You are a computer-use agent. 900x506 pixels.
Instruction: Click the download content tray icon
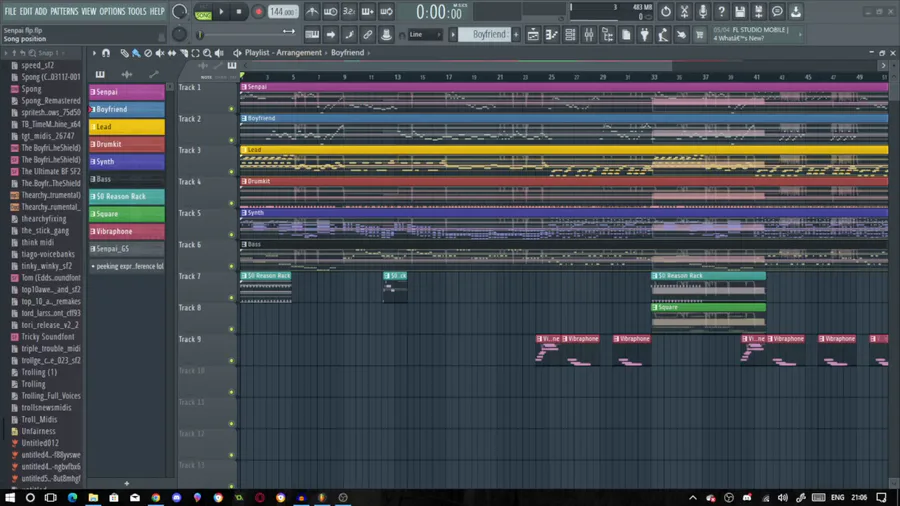pos(796,11)
